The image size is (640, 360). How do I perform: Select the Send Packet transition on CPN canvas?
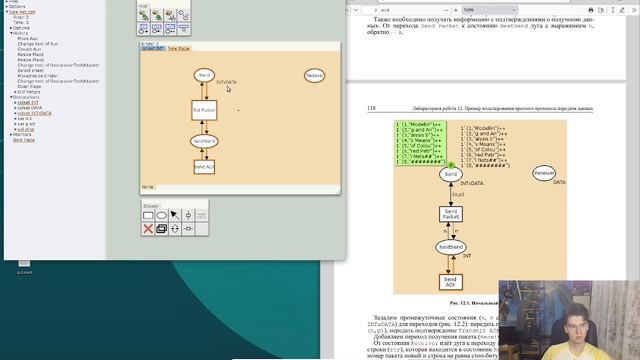pos(204,110)
